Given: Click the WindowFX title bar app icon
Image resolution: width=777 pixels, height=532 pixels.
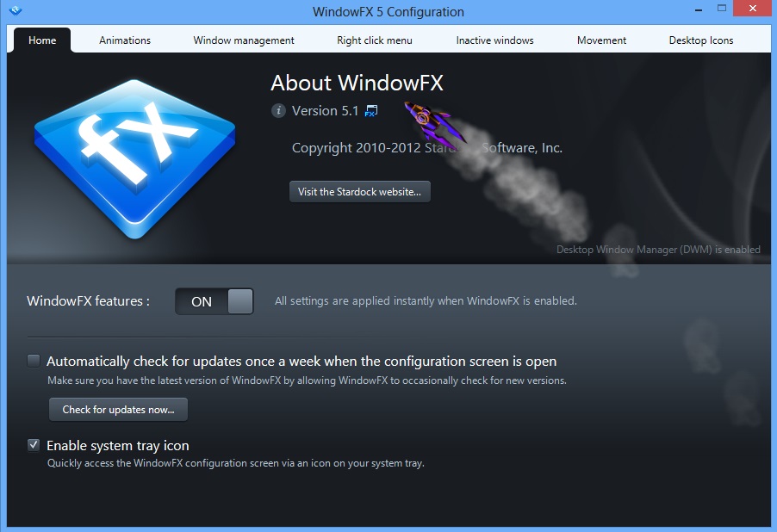Looking at the screenshot, I should [16, 10].
